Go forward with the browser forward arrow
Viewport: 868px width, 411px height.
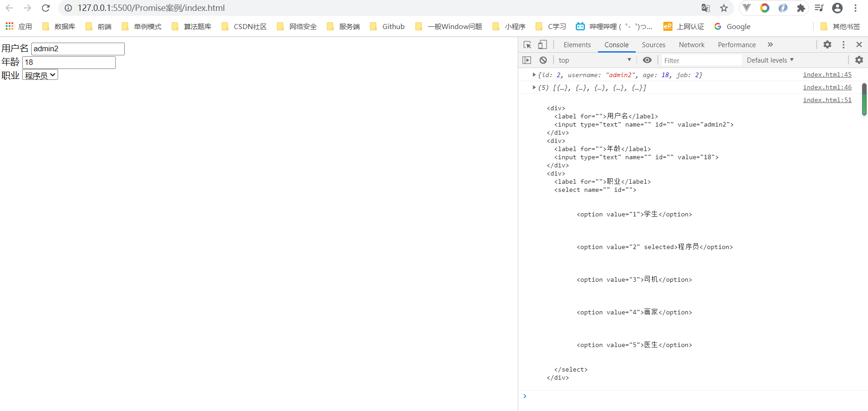point(27,8)
